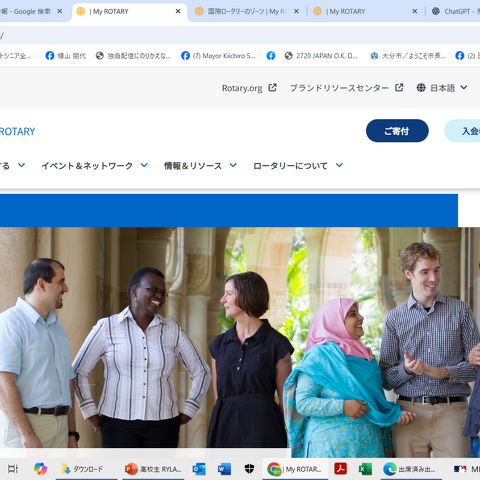Launch Outlook from the taskbar

point(199,469)
